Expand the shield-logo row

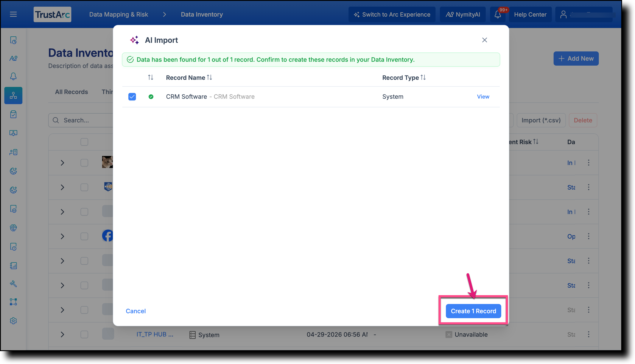point(62,187)
